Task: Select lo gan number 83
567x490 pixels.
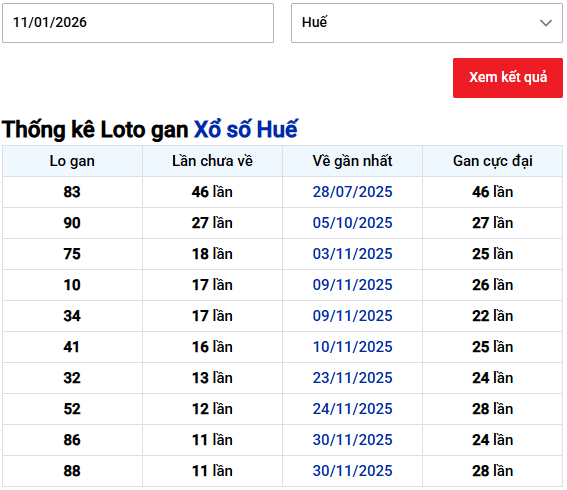Action: coord(72,192)
